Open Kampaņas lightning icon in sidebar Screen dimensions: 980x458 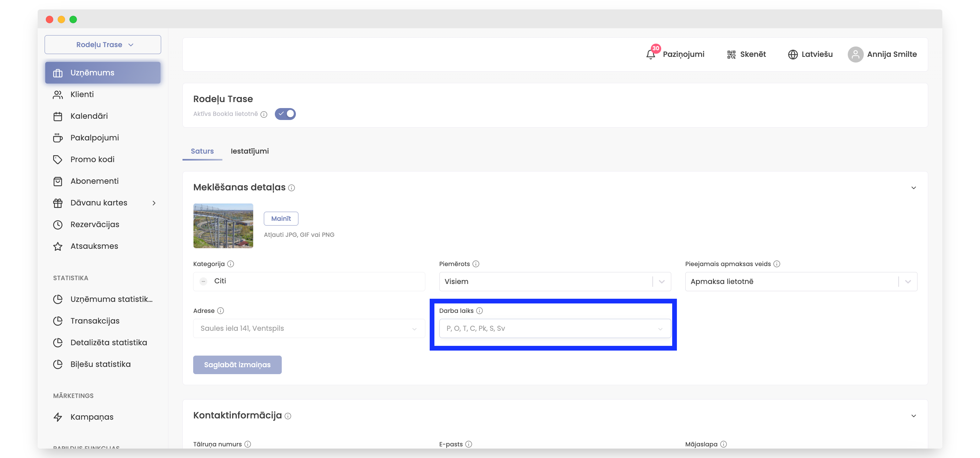pos(58,417)
